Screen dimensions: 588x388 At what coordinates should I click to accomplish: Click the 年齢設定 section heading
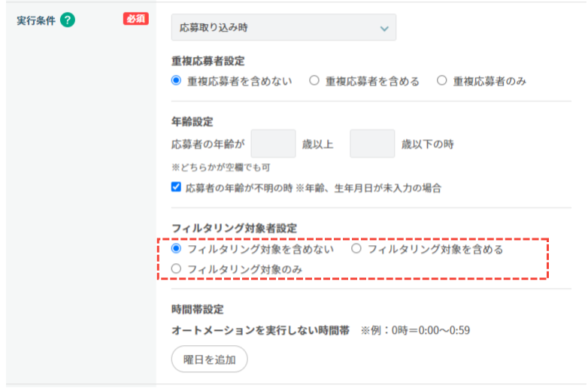pos(192,121)
